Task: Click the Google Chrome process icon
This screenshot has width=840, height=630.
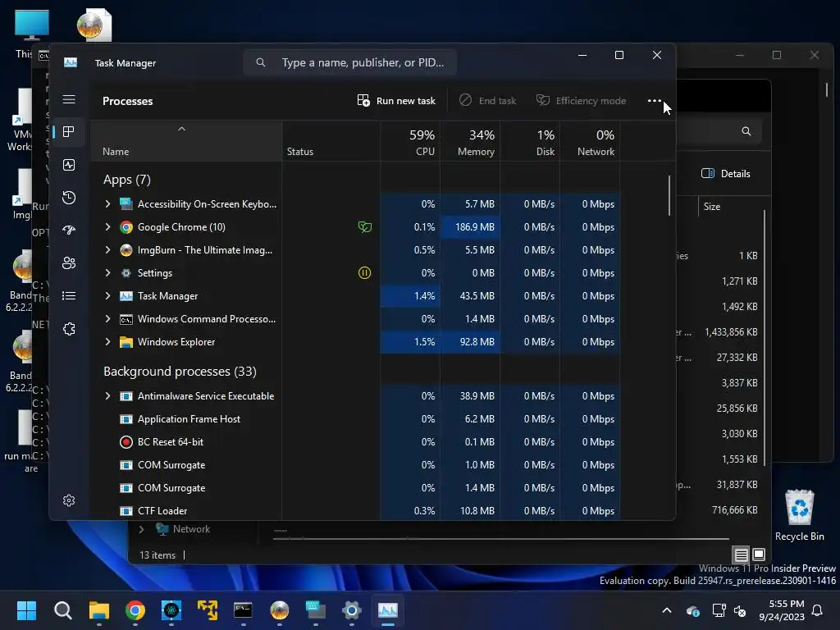Action: pos(126,227)
